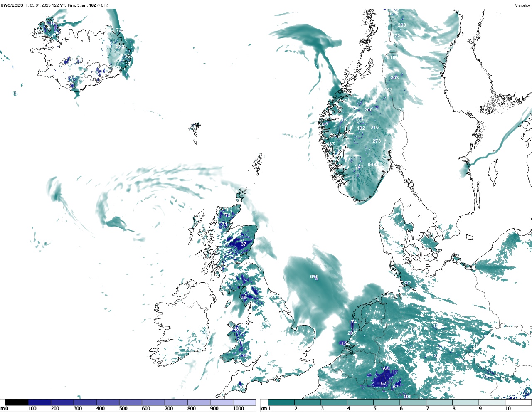Viewport: 532px width, 412px height.
Task: Click the '948' value in southern Norway
Action: click(372, 165)
